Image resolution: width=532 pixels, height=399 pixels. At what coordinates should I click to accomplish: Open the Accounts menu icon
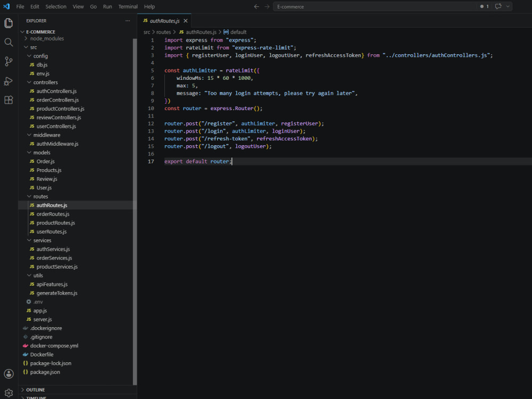pyautogui.click(x=9, y=374)
